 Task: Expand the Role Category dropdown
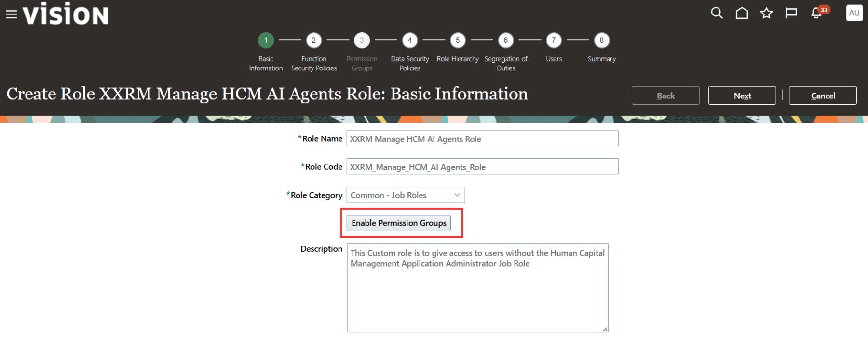[406, 195]
